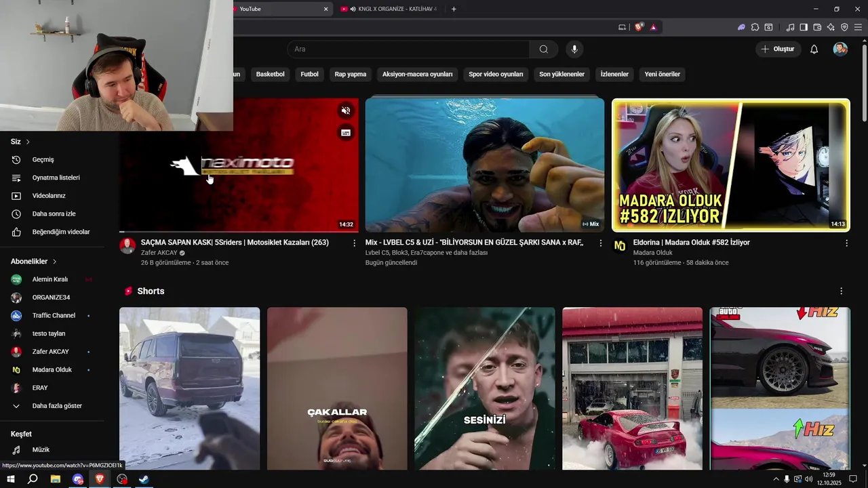The height and width of the screenshot is (488, 868).
Task: Select Aksiyon-macera oyunları chip
Action: [x=417, y=74]
